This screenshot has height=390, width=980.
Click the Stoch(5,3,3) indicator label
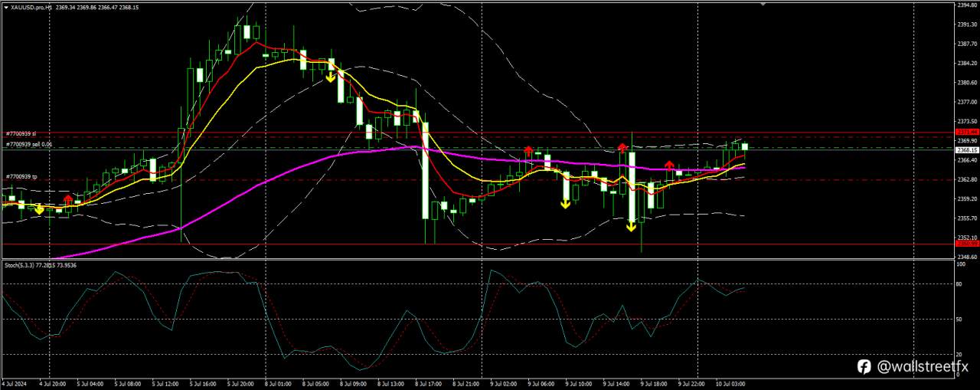[40, 265]
